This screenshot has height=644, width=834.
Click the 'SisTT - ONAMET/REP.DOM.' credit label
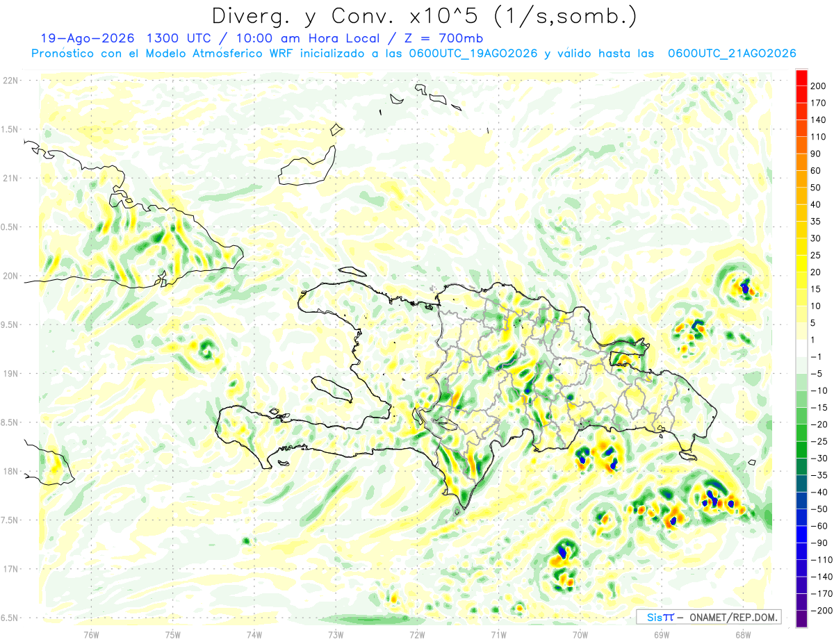pyautogui.click(x=709, y=617)
